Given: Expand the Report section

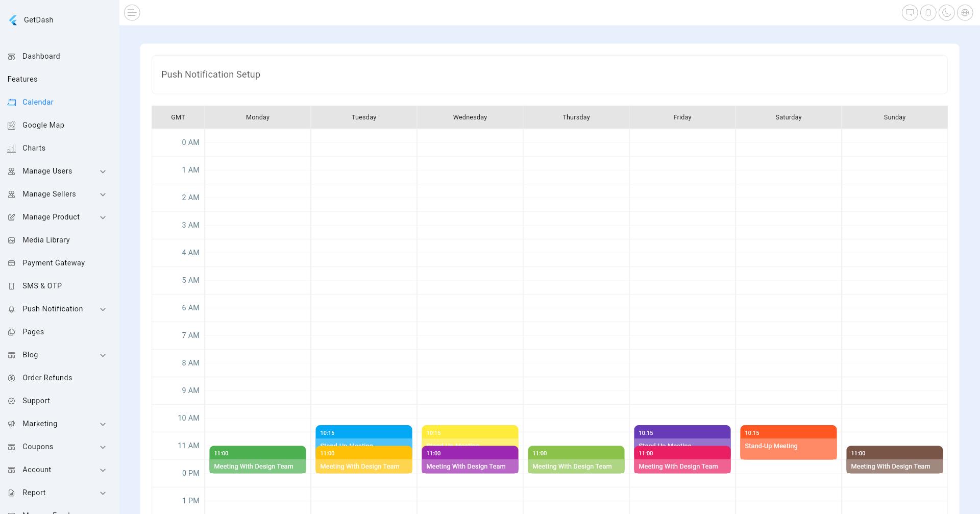Looking at the screenshot, I should tap(34, 493).
